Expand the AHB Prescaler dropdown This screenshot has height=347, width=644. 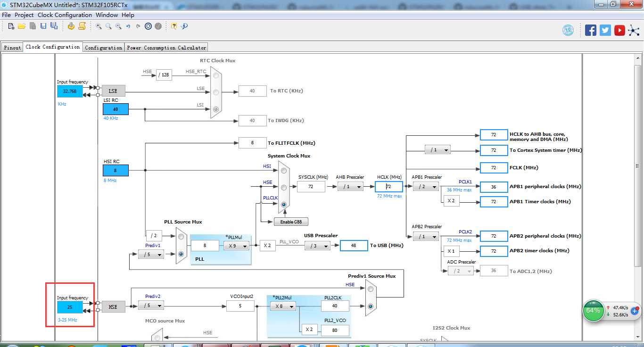tap(350, 187)
